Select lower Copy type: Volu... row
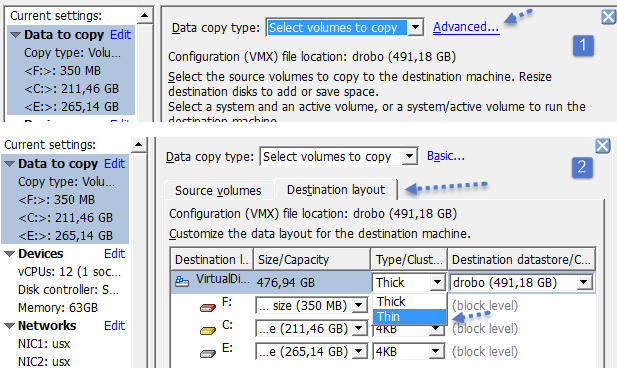 [x=66, y=182]
